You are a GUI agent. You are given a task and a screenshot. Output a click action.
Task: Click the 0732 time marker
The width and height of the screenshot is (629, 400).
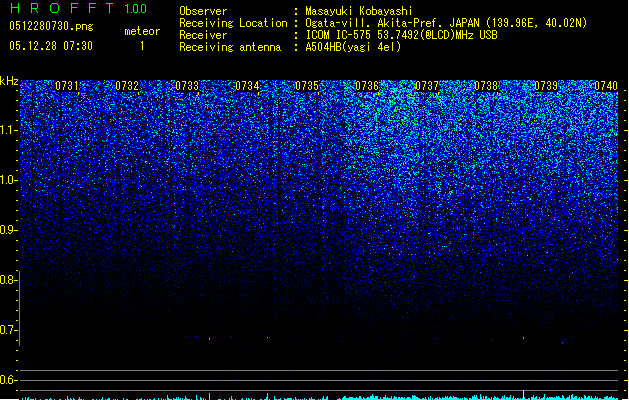(127, 86)
